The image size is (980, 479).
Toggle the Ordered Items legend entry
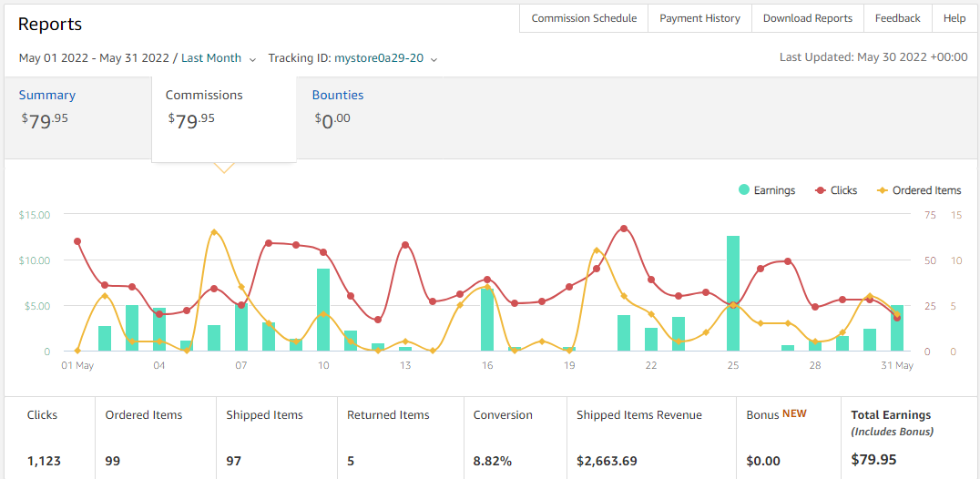919,190
